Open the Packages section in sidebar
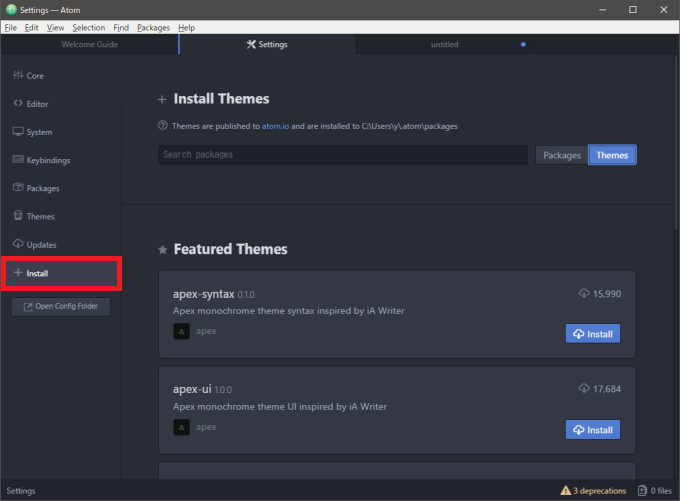 tap(61, 188)
